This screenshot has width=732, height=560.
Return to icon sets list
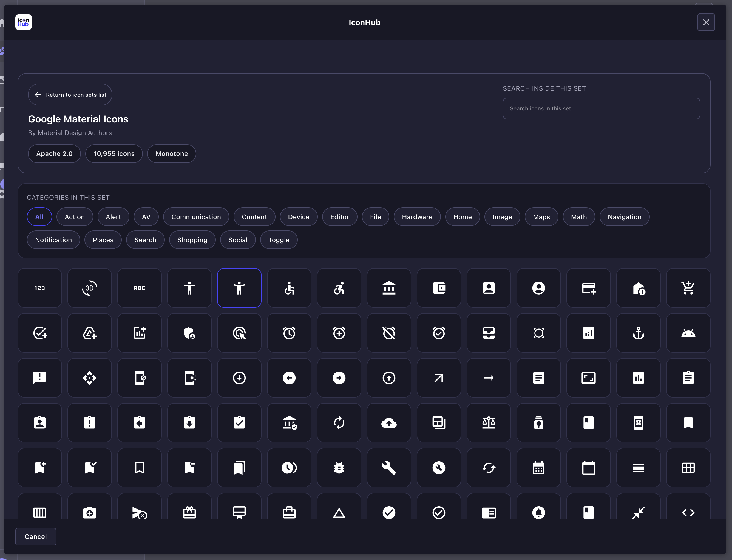coord(70,95)
